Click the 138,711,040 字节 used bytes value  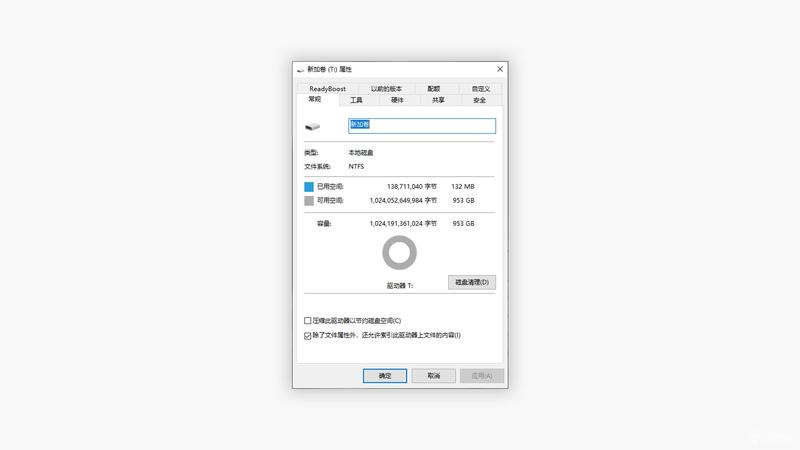(x=412, y=187)
